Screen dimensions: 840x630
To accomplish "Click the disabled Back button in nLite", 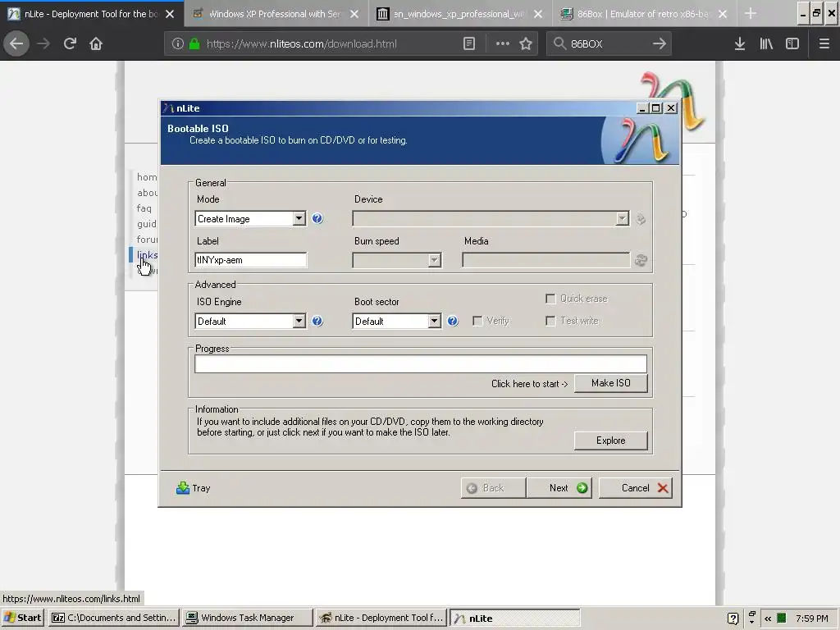I will point(493,488).
